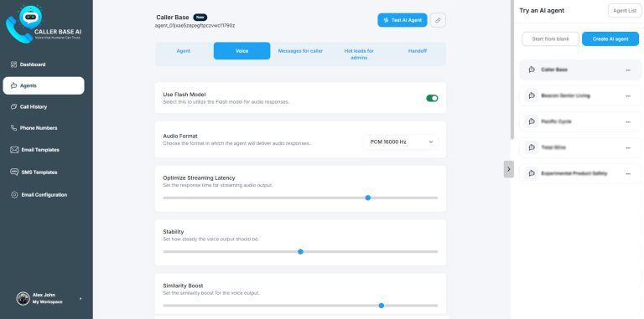Screen dimensions: 644x319
Task: Open the SMS Templates chat icon
Action: (14, 172)
